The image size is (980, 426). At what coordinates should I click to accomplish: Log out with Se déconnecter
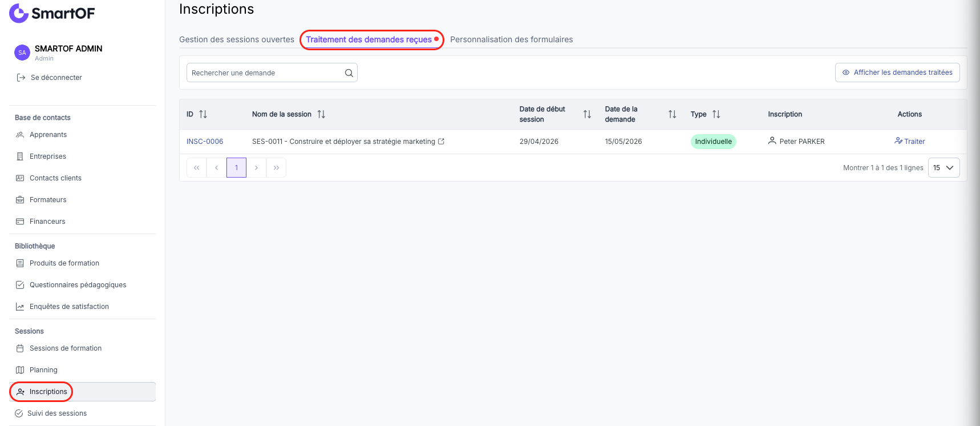point(49,78)
